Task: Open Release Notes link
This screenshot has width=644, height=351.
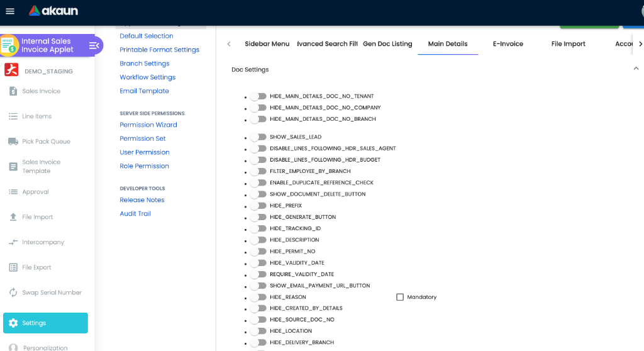Action: point(142,200)
